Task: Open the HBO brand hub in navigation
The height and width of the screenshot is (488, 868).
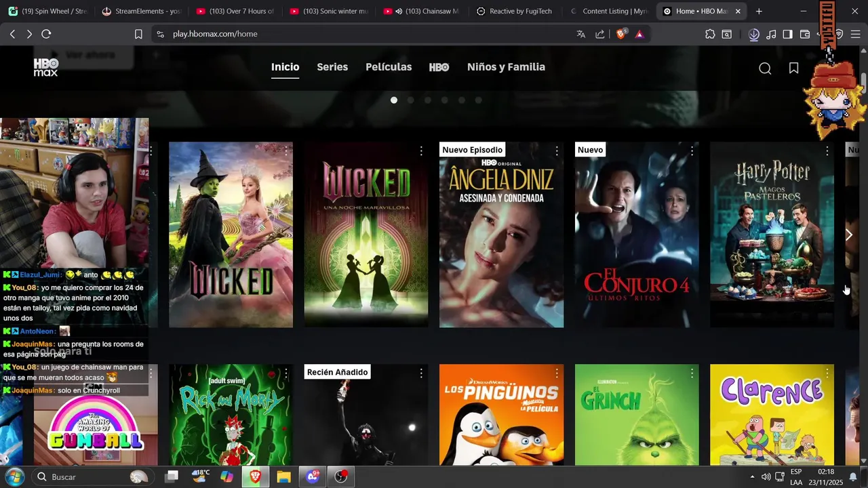Action: pos(439,67)
